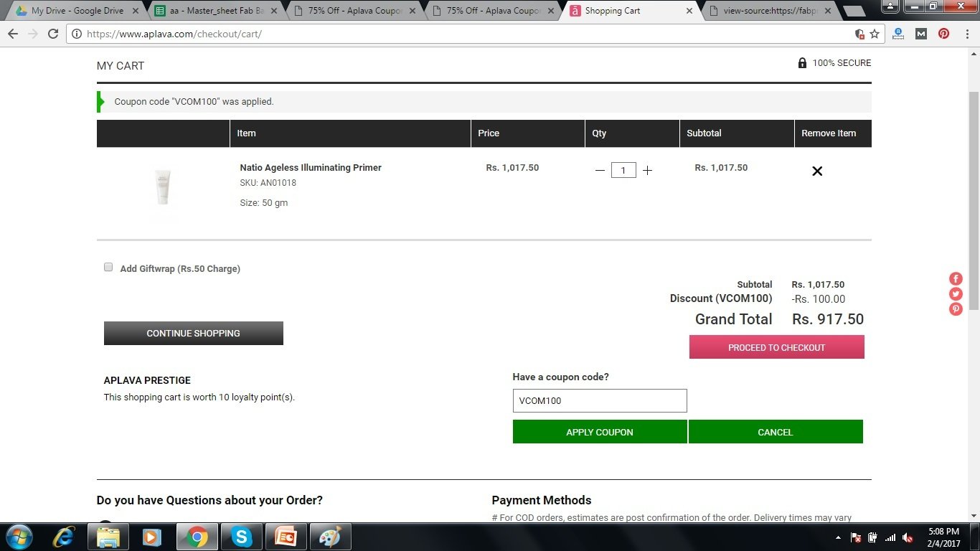Click the primer product thumbnail
980x551 pixels.
tap(164, 188)
